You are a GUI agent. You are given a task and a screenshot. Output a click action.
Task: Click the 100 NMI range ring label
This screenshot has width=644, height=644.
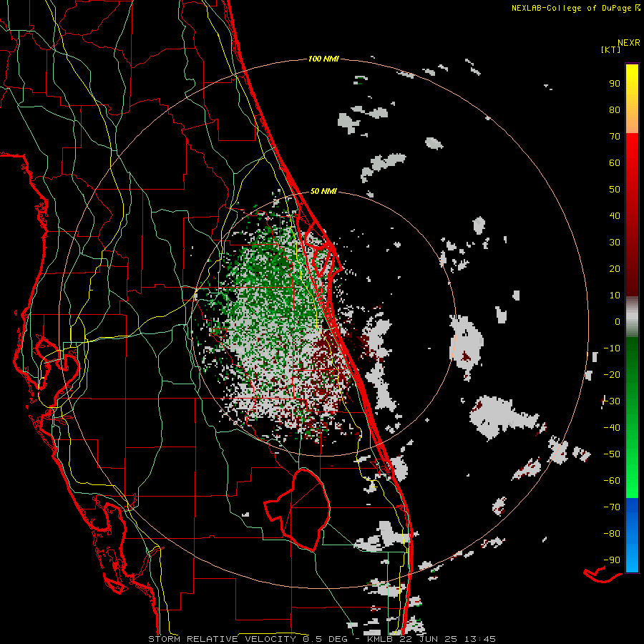(x=323, y=59)
